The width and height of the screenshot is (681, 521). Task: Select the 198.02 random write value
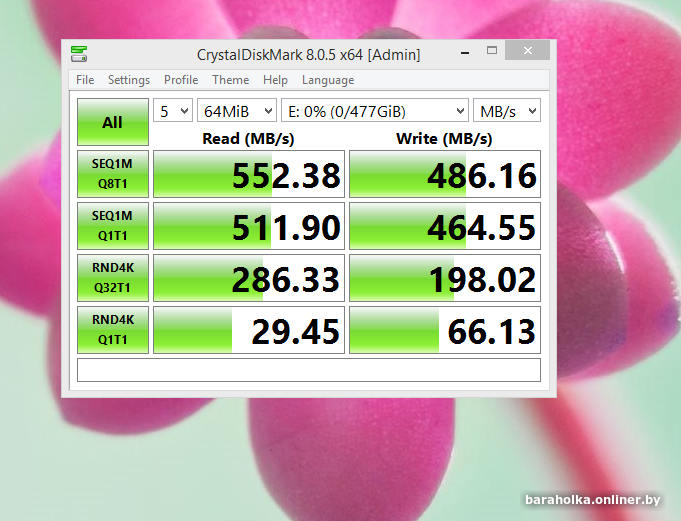click(x=445, y=278)
